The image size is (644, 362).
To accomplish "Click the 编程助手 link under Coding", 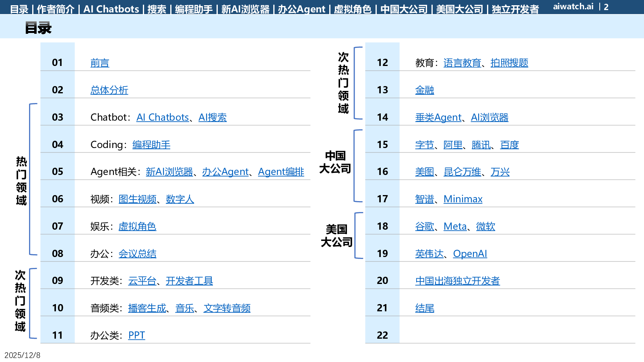I will pos(151,145).
